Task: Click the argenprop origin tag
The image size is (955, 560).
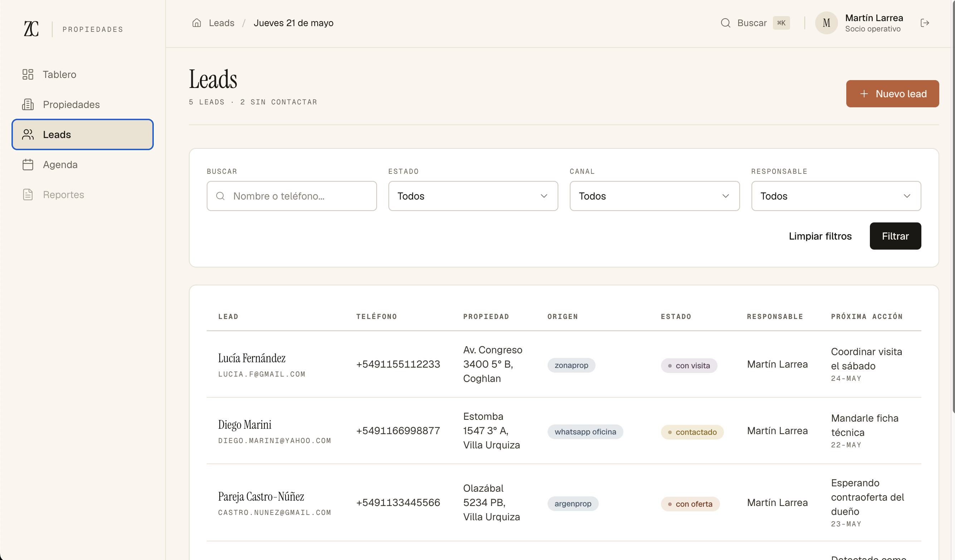Action: click(573, 504)
